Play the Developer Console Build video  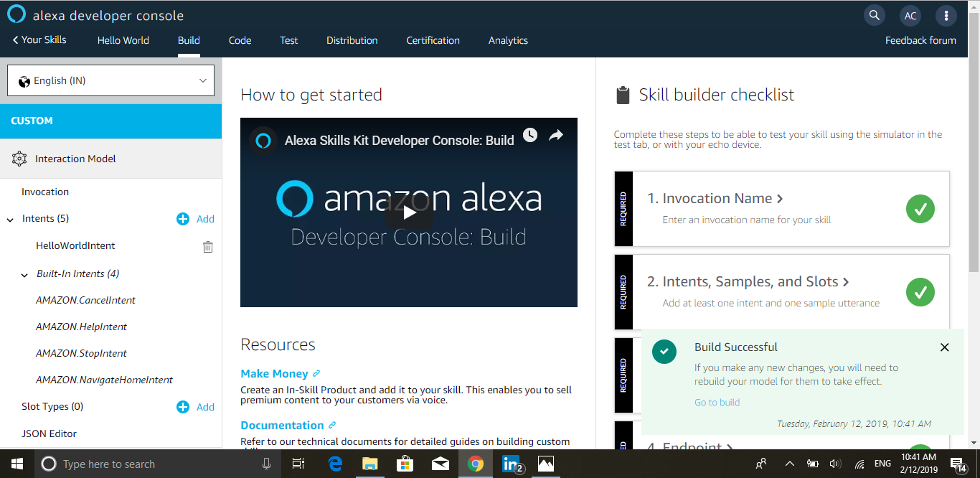[408, 212]
